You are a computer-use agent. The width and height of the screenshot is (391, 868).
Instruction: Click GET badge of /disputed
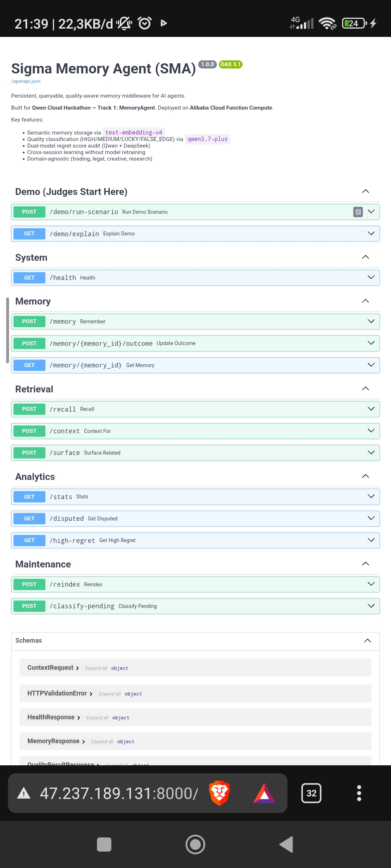(29, 519)
